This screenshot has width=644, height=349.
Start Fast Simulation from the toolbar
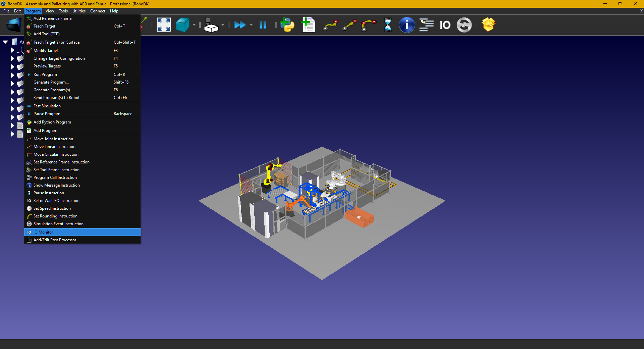pos(240,25)
